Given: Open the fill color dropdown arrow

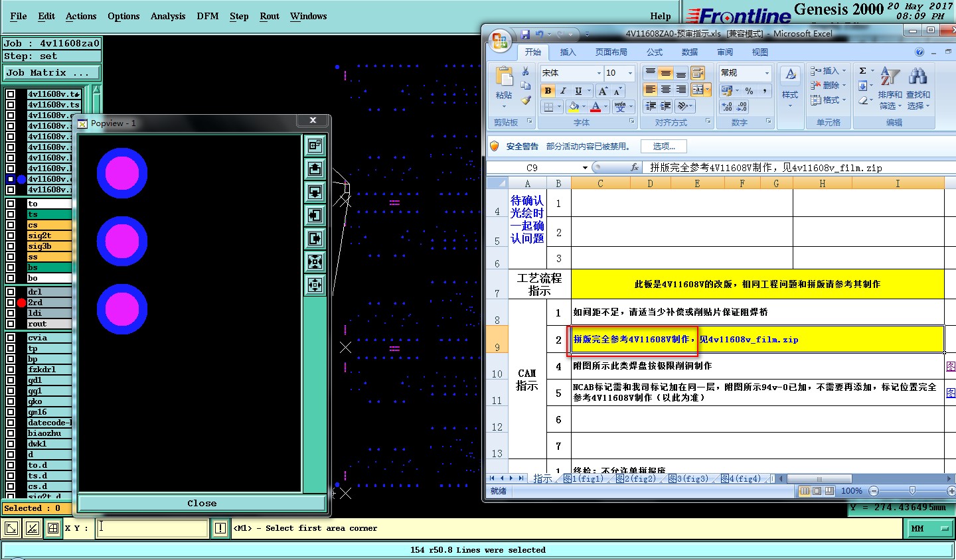Looking at the screenshot, I should click(584, 107).
